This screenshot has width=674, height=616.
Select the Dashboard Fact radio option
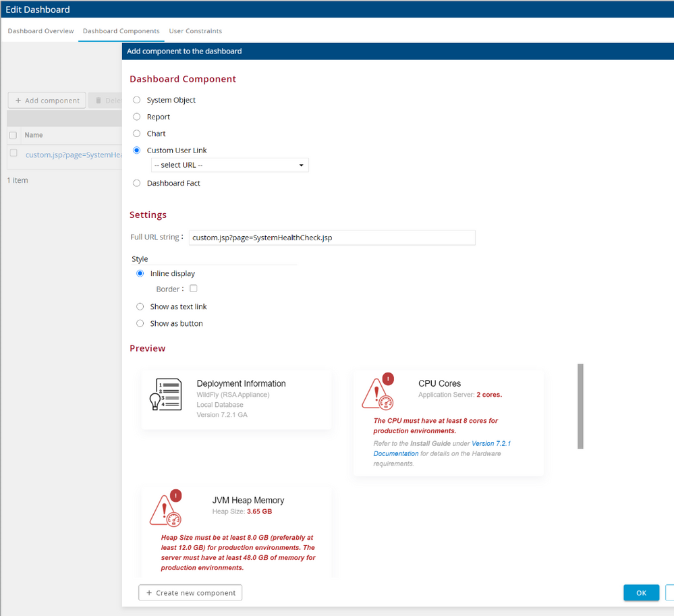[x=137, y=184]
